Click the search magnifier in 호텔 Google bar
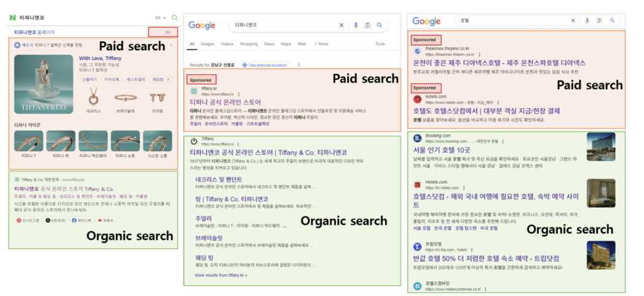The image size is (644, 296). tap(613, 21)
